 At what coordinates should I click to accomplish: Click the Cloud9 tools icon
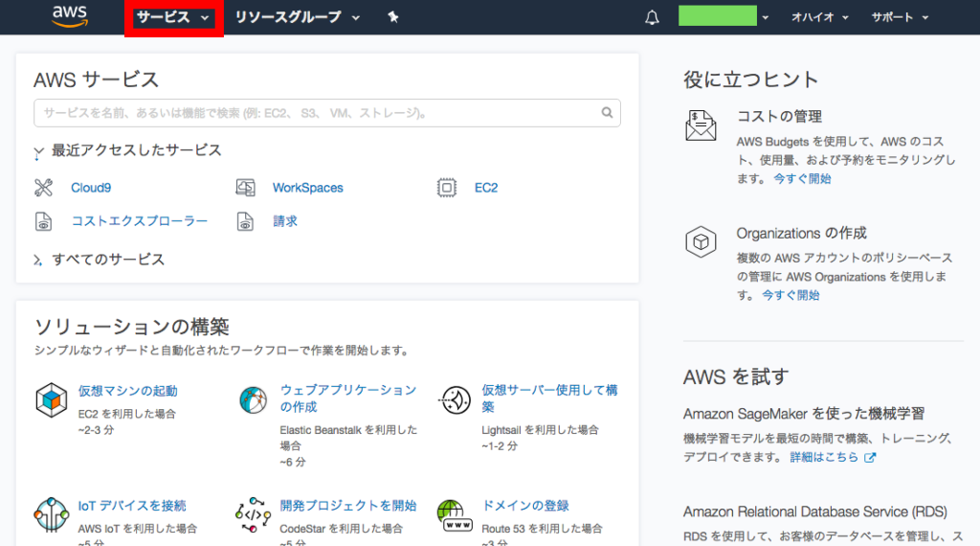tap(43, 188)
